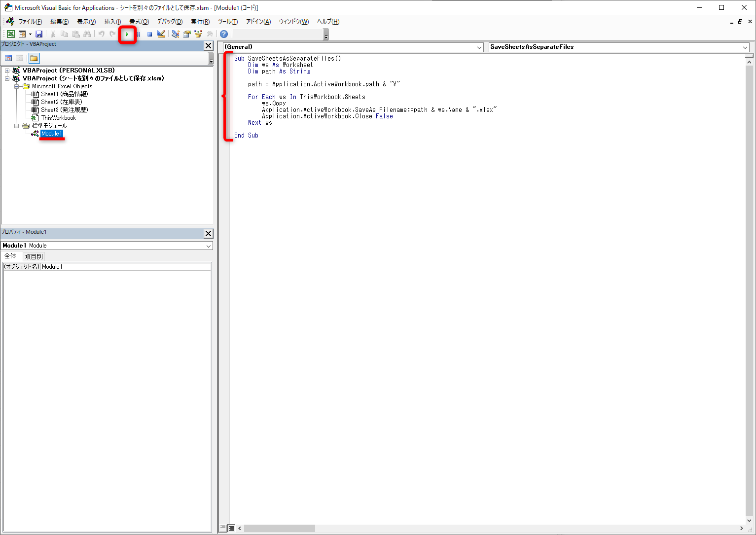Open the ヘルプ(H) menu
This screenshot has width=756, height=535.
click(x=328, y=22)
